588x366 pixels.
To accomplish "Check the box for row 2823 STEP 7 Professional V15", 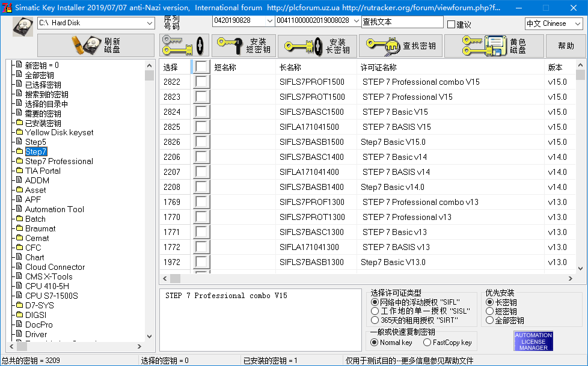I will tap(201, 97).
